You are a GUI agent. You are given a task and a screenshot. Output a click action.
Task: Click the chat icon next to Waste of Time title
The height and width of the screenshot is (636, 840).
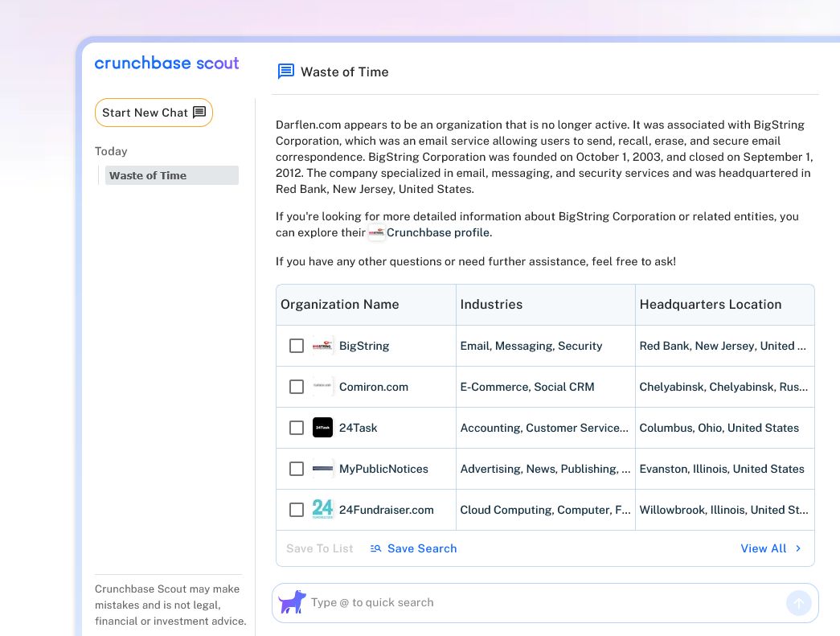coord(286,72)
